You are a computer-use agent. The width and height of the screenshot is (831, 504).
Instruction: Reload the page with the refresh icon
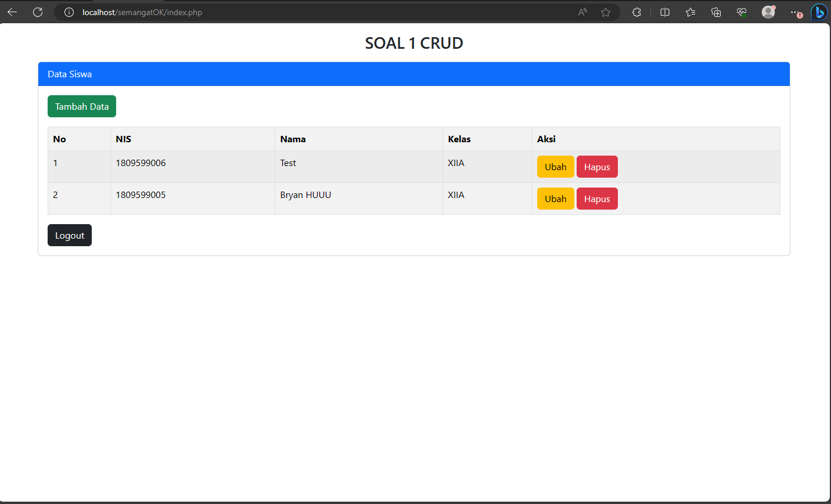(x=38, y=12)
